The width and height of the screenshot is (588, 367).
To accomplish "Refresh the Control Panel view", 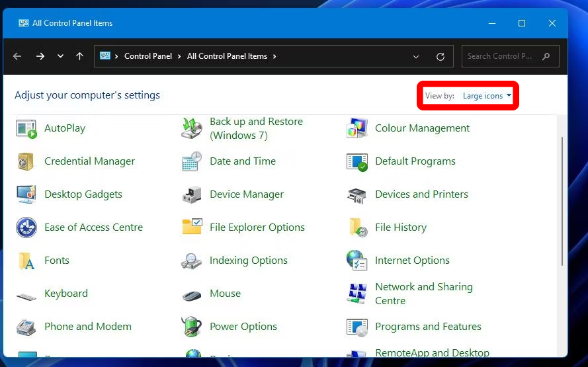I will 441,57.
